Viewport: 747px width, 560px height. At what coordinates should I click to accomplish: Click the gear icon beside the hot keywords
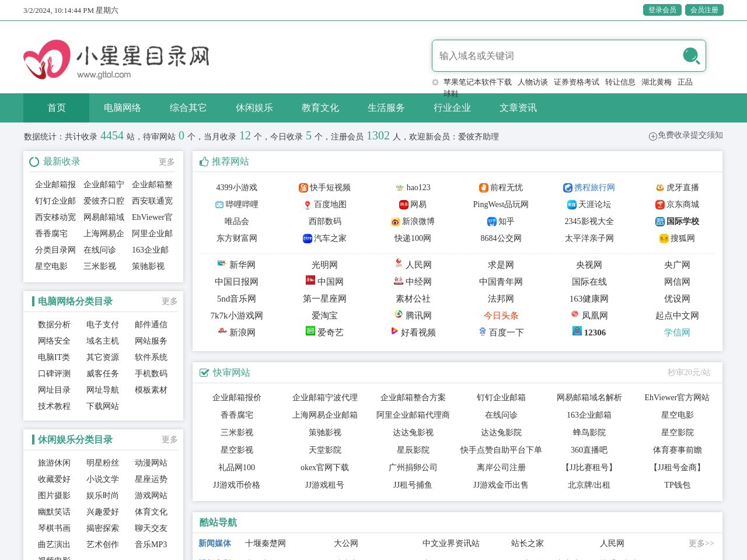[x=434, y=82]
